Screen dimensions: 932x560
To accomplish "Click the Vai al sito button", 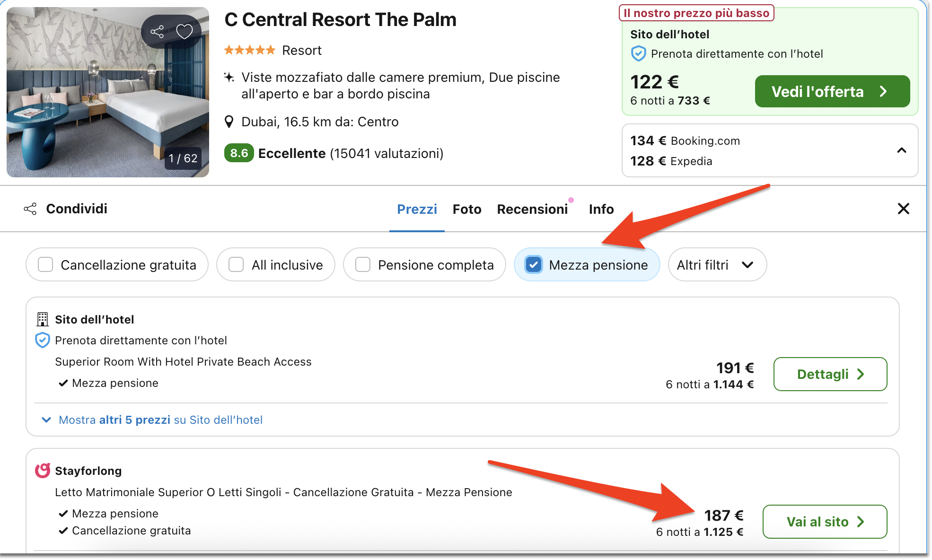I will click(x=825, y=522).
